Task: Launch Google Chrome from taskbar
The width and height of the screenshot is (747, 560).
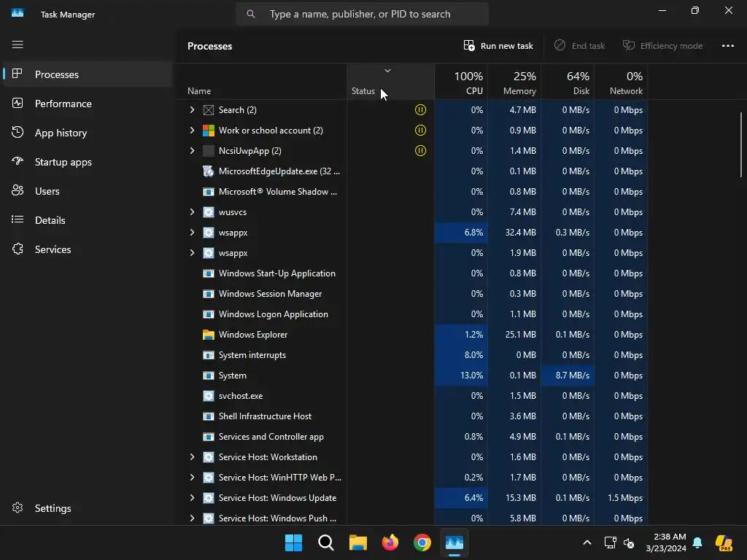Action: [422, 542]
